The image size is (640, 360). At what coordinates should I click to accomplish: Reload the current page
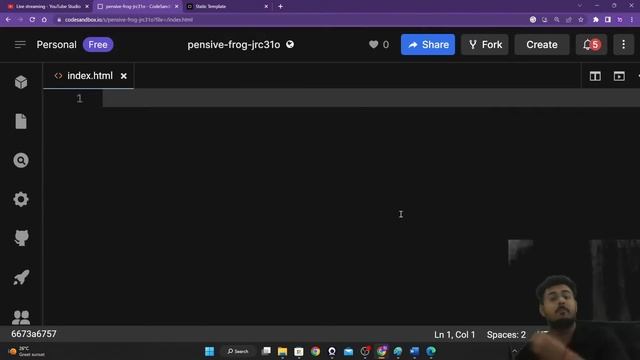(32, 20)
